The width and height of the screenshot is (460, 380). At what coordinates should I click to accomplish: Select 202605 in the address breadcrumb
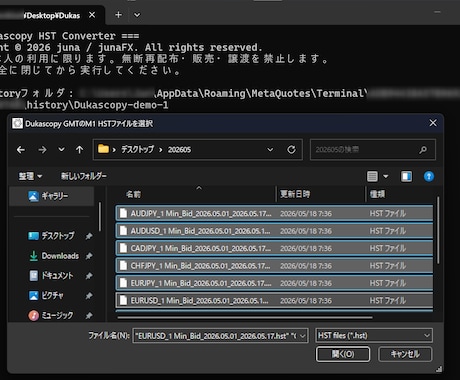tap(179, 150)
